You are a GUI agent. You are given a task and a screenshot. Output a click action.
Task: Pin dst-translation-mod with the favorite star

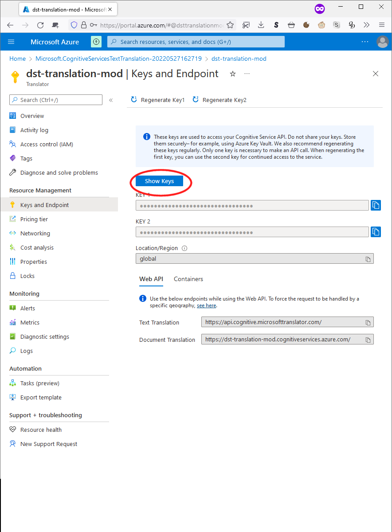(x=233, y=74)
